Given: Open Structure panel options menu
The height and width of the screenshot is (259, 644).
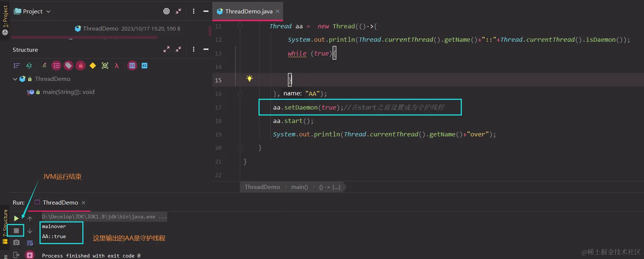Looking at the screenshot, I should point(194,49).
